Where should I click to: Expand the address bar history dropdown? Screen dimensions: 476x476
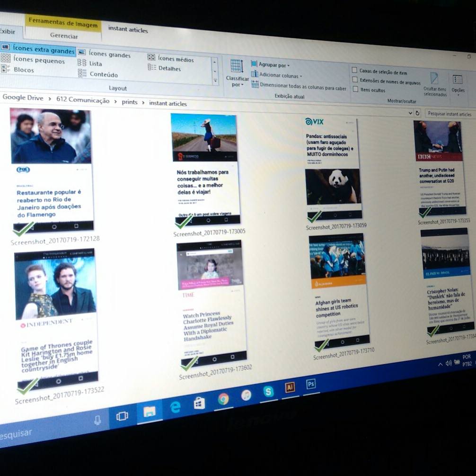tap(410, 113)
